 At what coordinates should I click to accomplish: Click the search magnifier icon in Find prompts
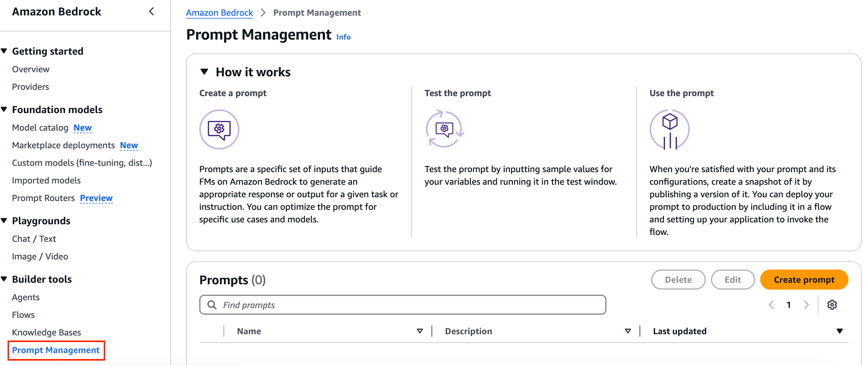212,305
